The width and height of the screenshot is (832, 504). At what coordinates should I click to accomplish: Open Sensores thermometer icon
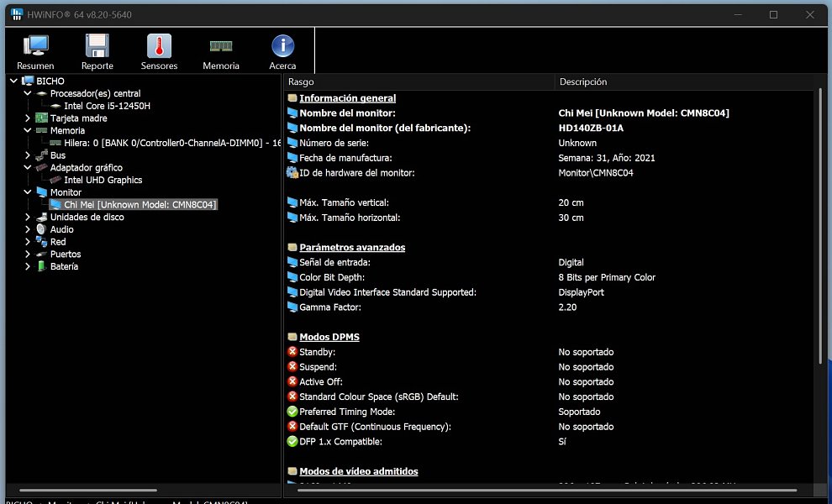pyautogui.click(x=159, y=46)
